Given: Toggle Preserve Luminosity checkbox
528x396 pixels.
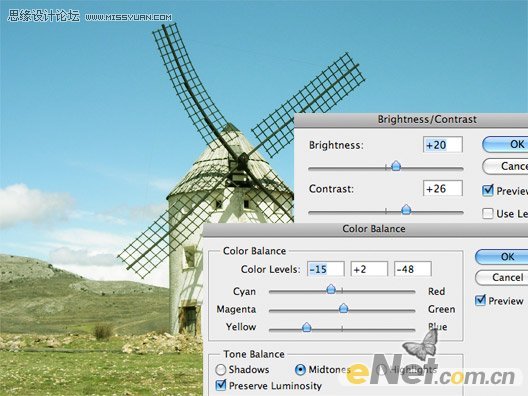Looking at the screenshot, I should point(221,385).
